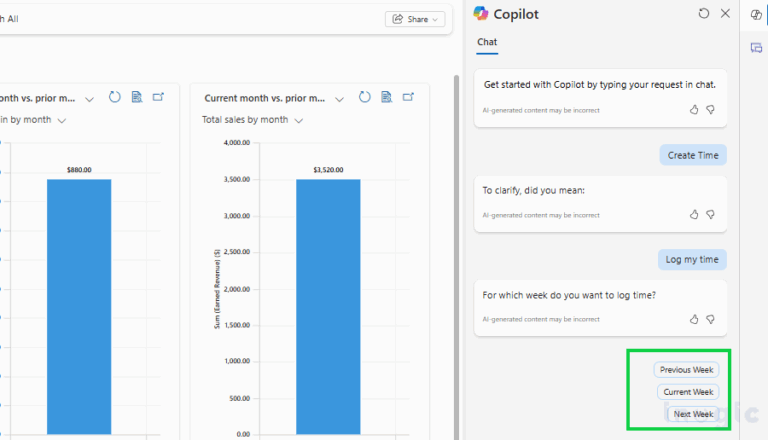Image resolution: width=768 pixels, height=440 pixels.
Task: View records for Total sales chart
Action: [386, 97]
